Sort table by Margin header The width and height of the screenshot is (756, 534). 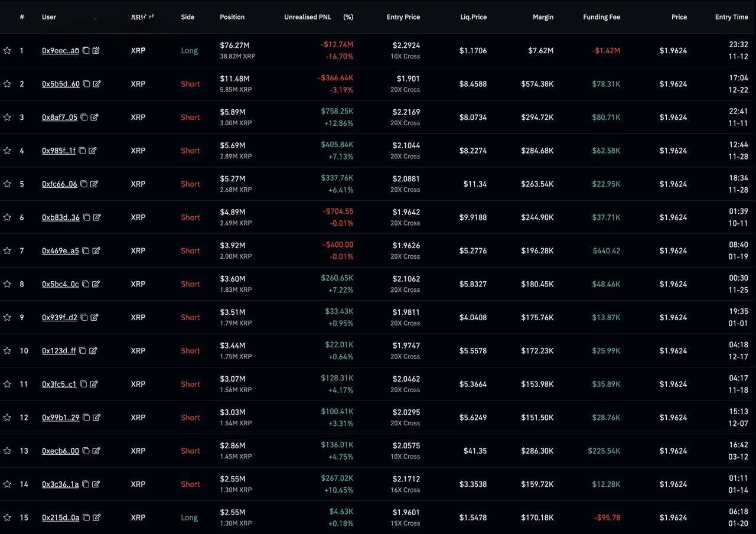pyautogui.click(x=543, y=17)
